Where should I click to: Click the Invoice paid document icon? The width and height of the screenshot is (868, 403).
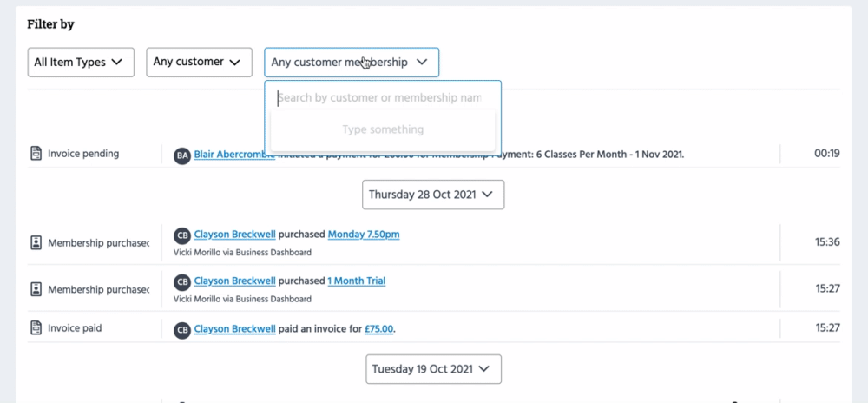point(36,328)
